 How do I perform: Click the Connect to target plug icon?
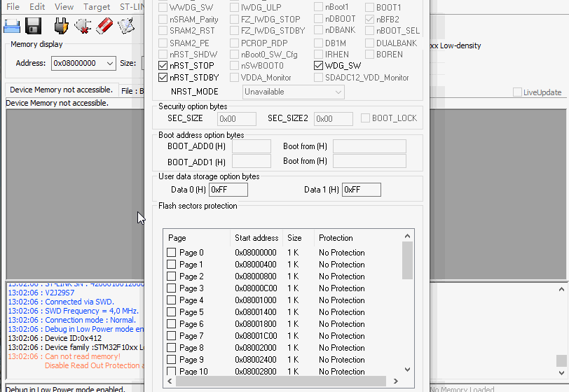click(61, 26)
